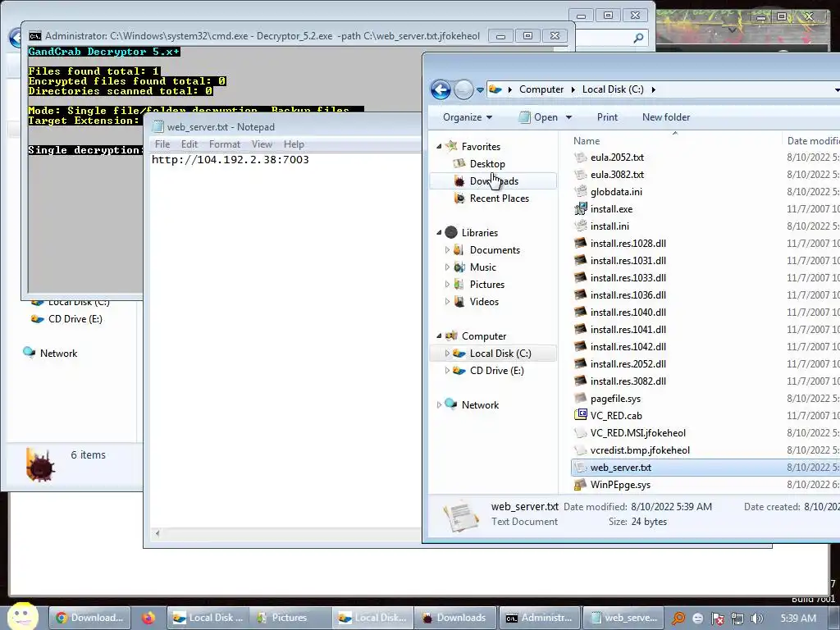Viewport: 840px width, 630px height.
Task: Open Notepad File menu
Action: (162, 144)
